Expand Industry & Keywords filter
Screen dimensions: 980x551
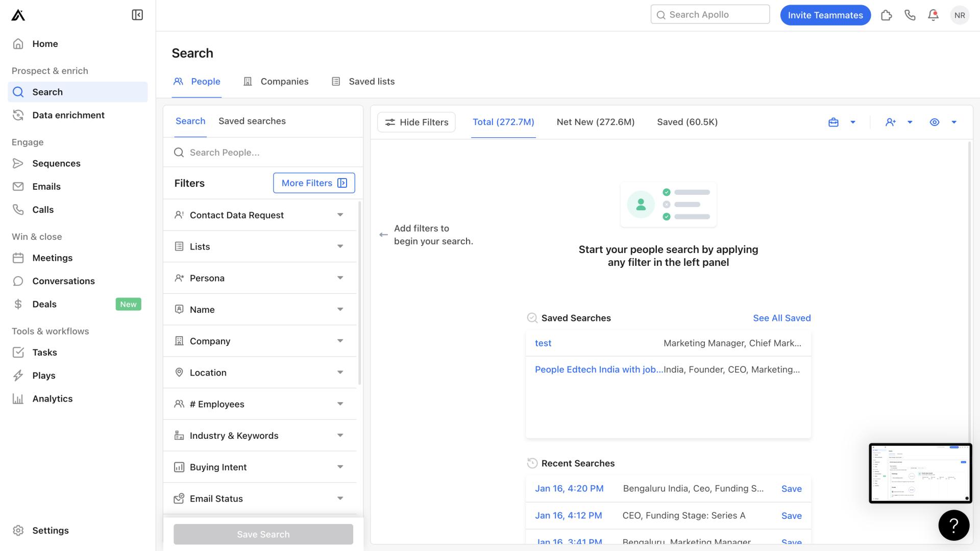click(260, 436)
